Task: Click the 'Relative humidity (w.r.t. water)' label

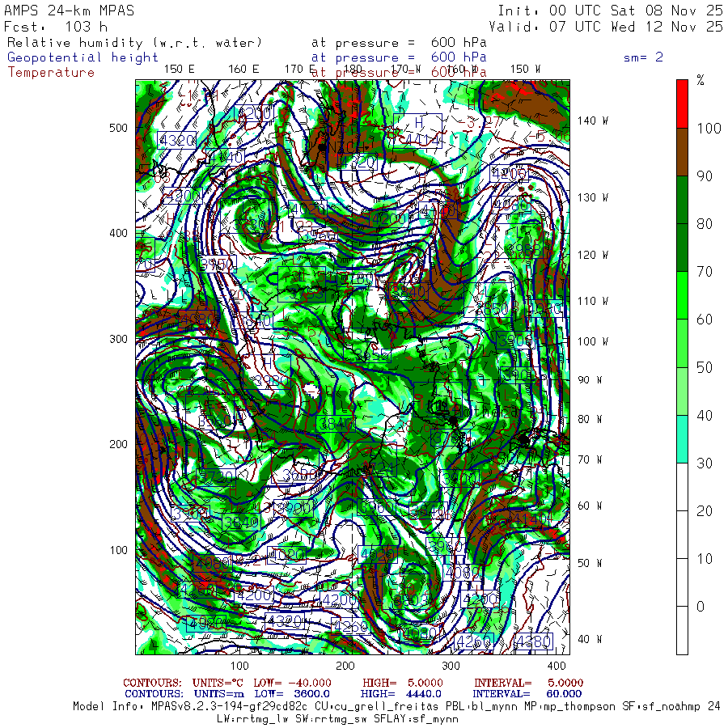Action: (134, 43)
